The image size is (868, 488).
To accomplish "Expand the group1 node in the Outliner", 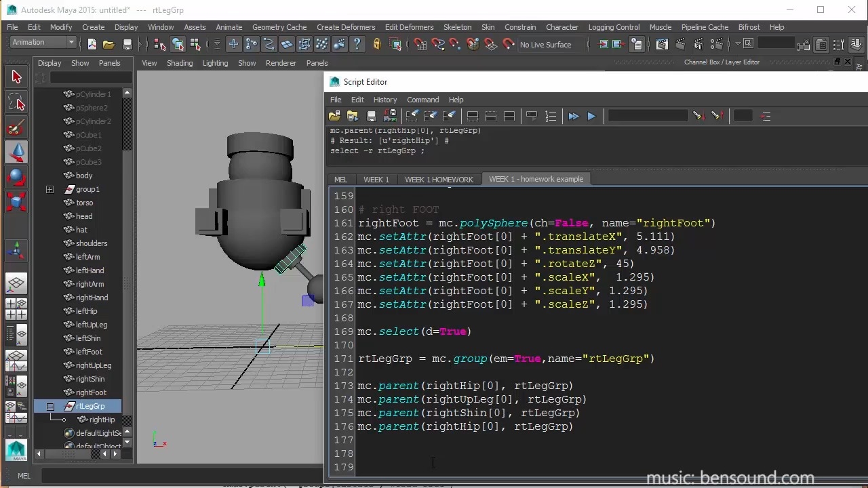I will (x=50, y=189).
